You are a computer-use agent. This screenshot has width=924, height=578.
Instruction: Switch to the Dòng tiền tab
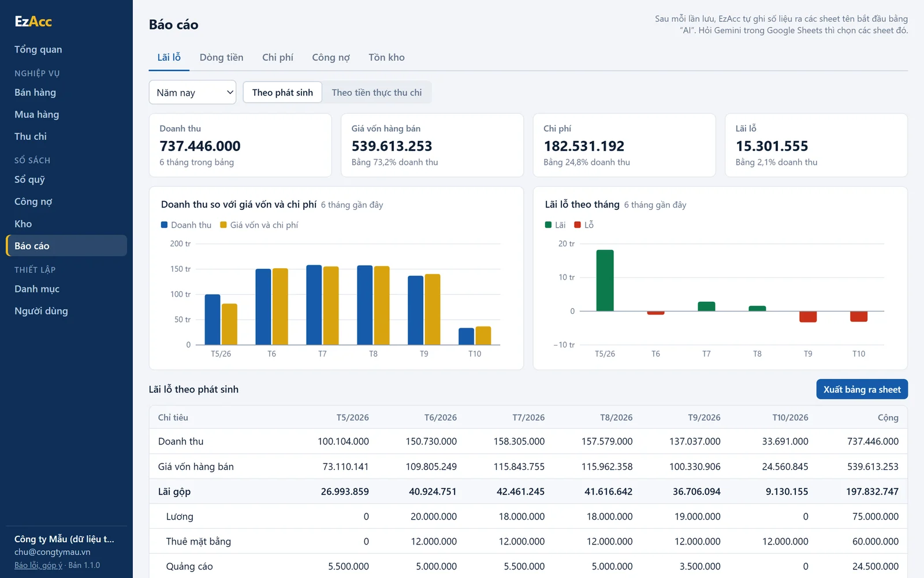click(222, 57)
